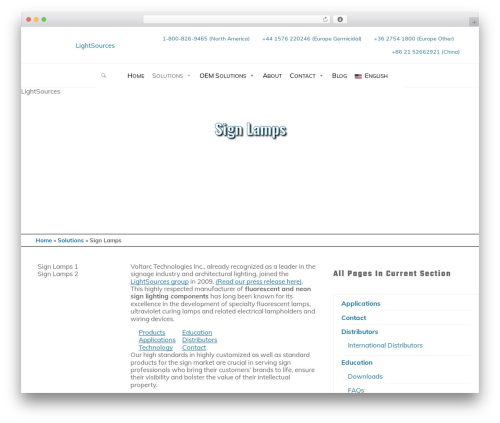Go to Home in the main navigation
This screenshot has height=423, width=500.
(136, 76)
